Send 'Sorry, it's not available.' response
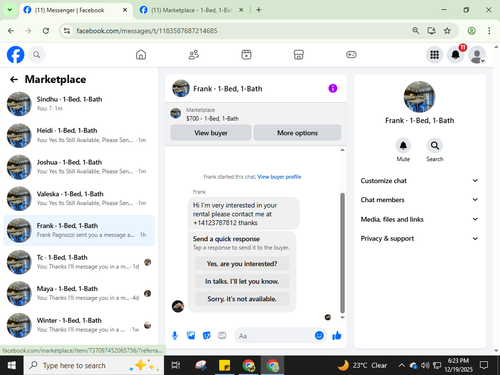500x375 pixels. tap(242, 299)
